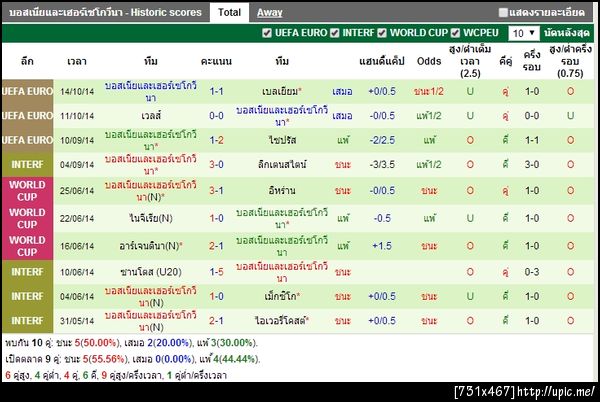Click score 1-1 of 14/10/14 match

click(x=216, y=91)
